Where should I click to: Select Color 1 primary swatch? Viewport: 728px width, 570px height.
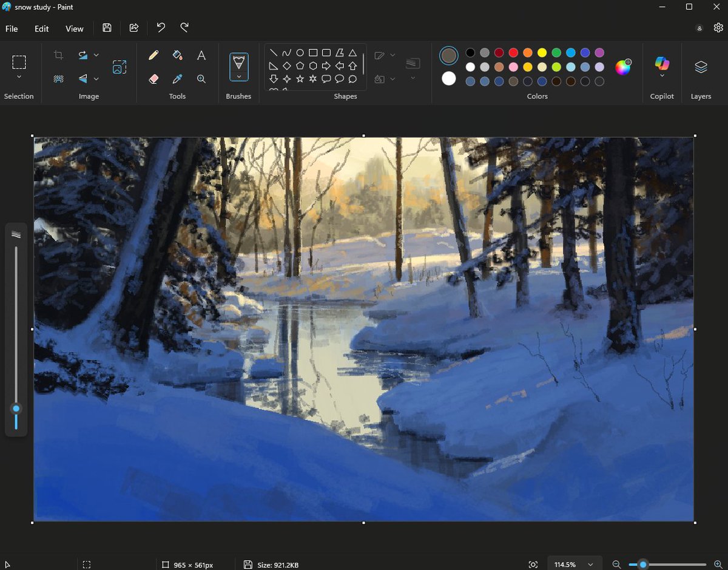(x=449, y=56)
